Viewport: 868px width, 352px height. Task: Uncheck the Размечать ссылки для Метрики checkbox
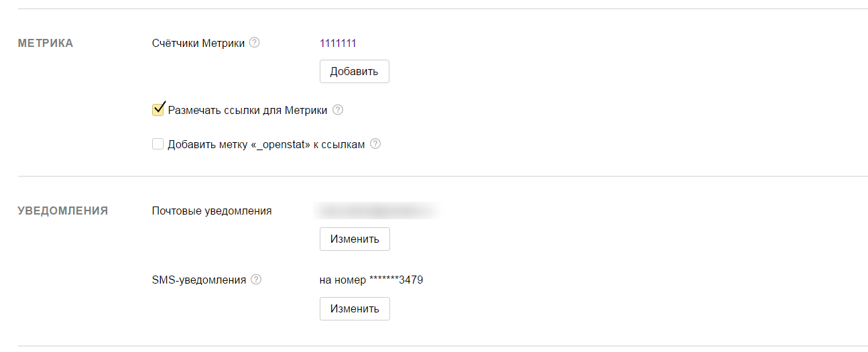(x=158, y=110)
